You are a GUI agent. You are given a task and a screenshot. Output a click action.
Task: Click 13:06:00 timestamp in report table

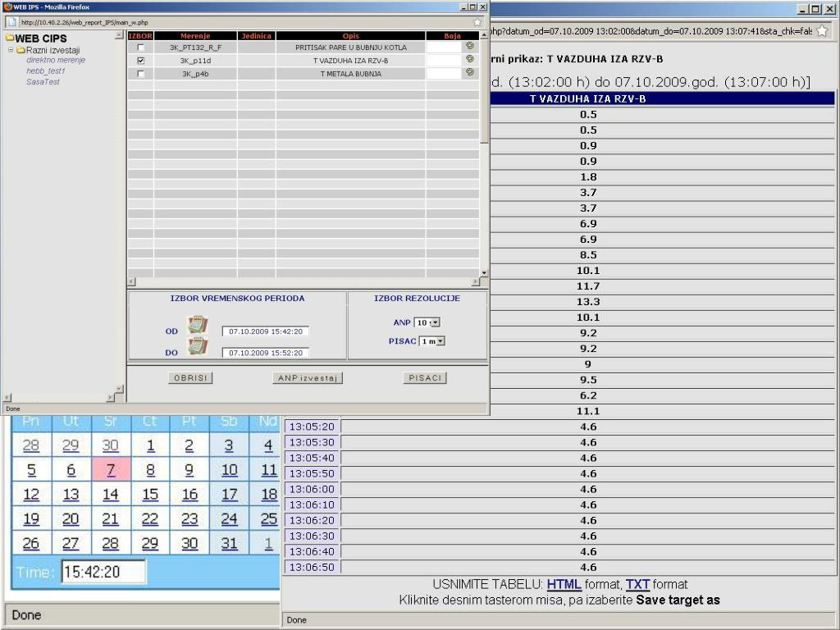point(312,489)
